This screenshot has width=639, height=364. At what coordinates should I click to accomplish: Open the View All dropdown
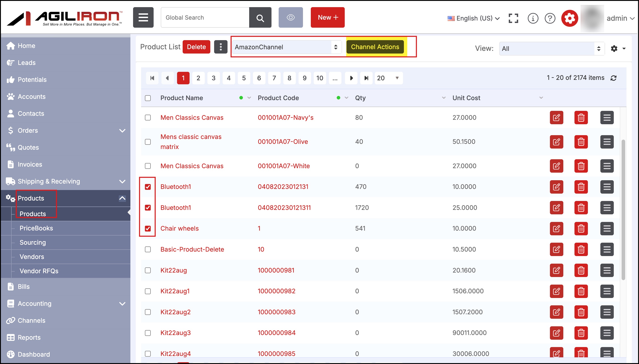[551, 48]
